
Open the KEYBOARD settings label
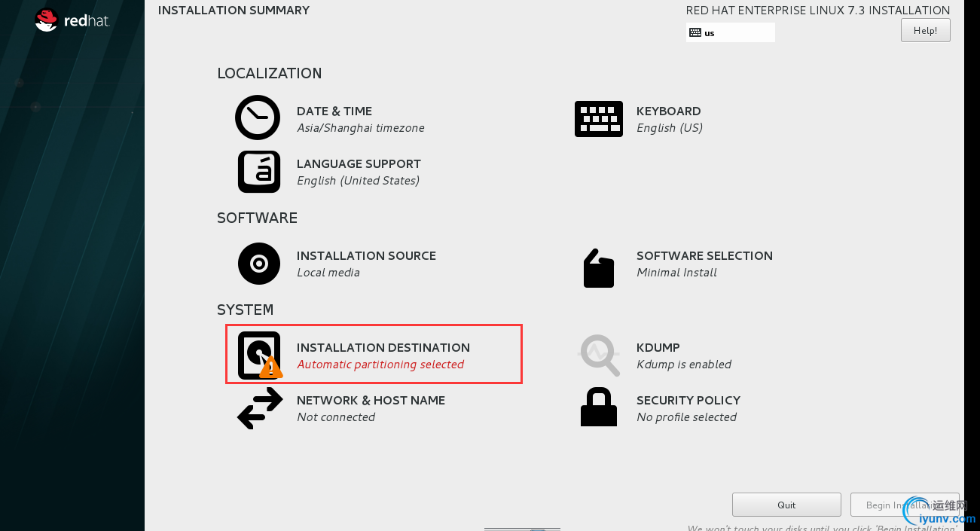[669, 111]
